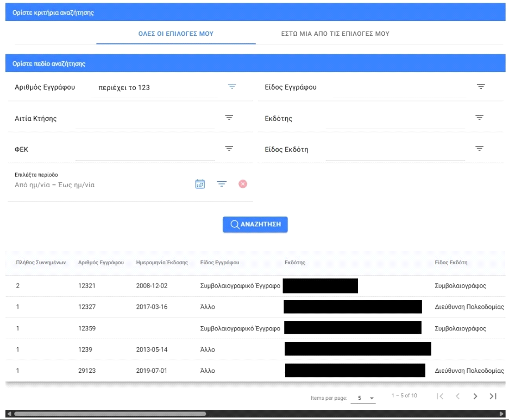Click the Από ημ/νία – Έως ημ/νία field
This screenshot has height=420, width=509.
100,185
